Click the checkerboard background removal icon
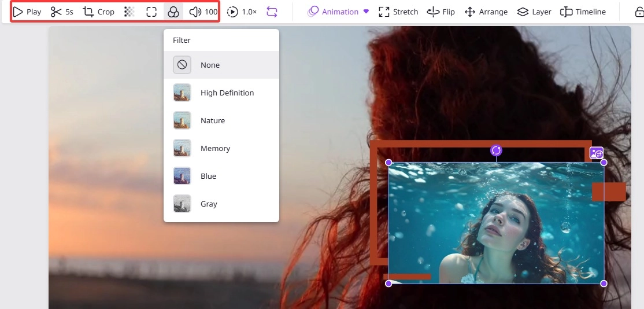 [129, 12]
